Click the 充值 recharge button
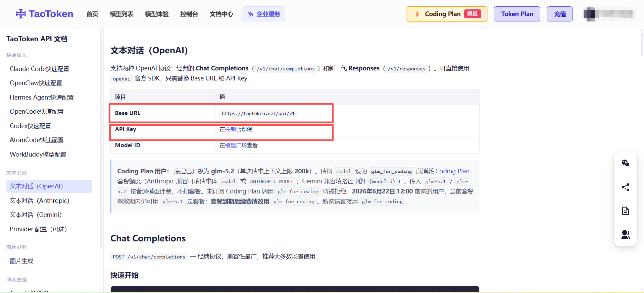Screen dimensions: 644x293 tap(560, 14)
